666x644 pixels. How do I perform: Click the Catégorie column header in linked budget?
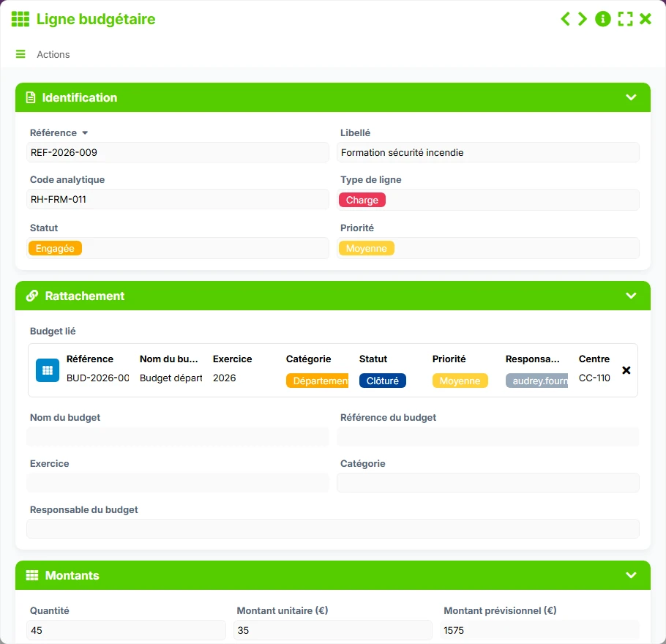pos(308,359)
